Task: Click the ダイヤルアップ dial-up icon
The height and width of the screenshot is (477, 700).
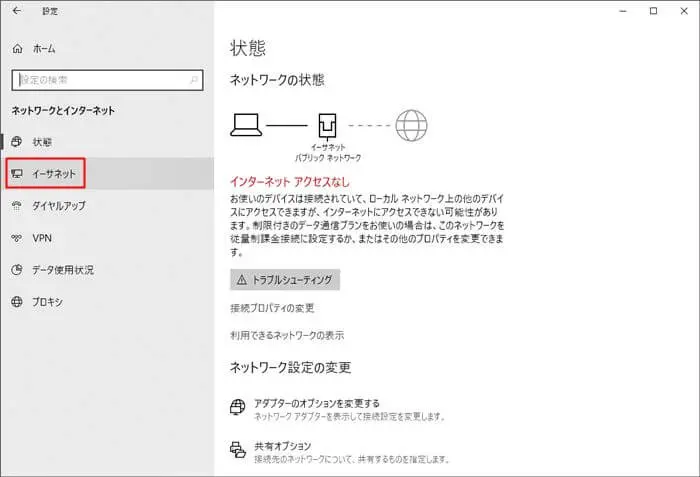Action: click(x=16, y=206)
